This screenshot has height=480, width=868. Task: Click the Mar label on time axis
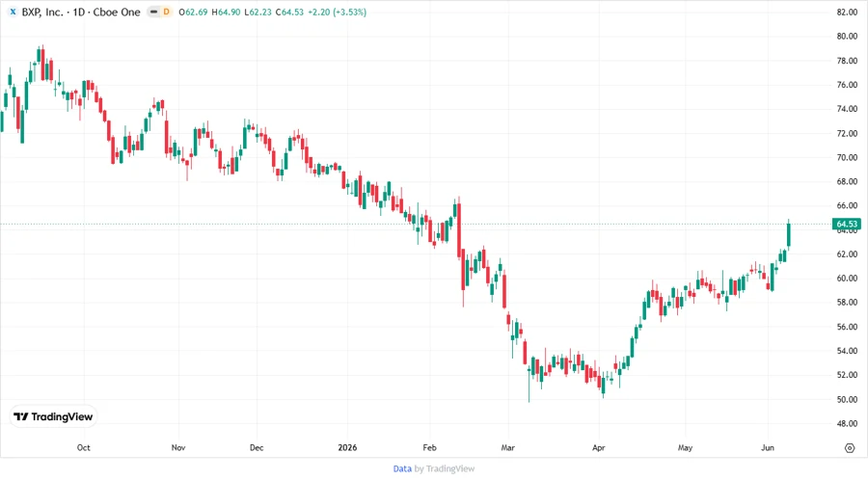[507, 447]
